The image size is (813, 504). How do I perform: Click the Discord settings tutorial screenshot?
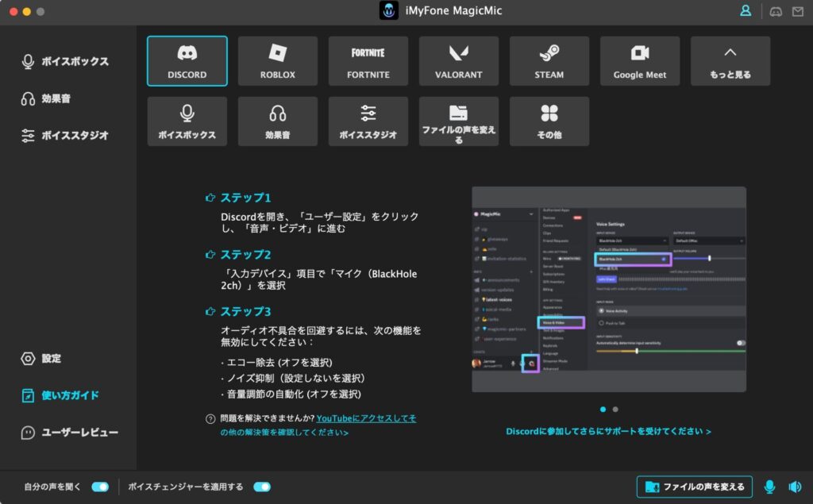[x=609, y=290]
